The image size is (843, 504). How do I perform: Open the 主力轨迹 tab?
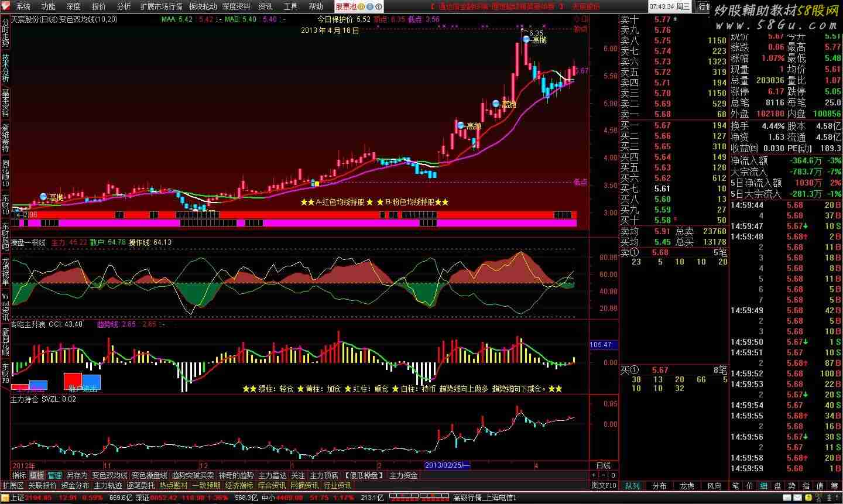pos(108,485)
